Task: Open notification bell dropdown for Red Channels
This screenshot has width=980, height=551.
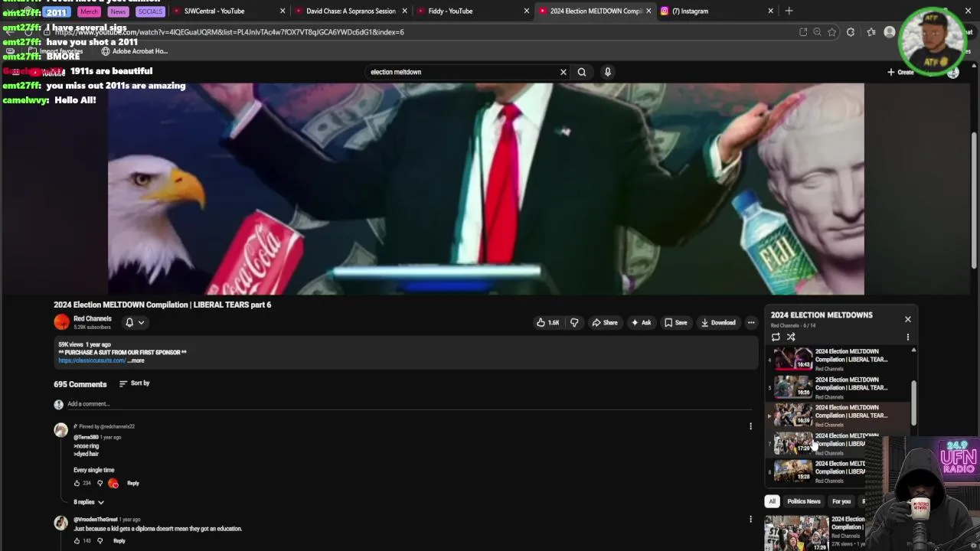Action: coord(134,322)
